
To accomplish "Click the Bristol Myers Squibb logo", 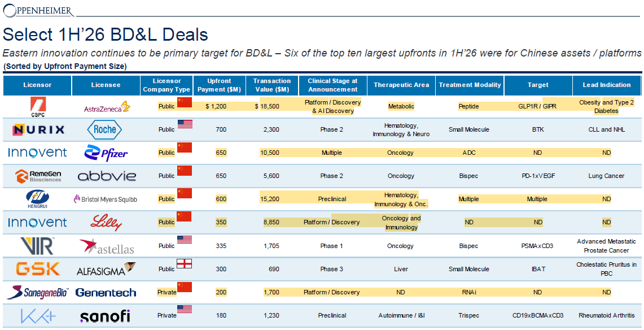I will (x=105, y=199).
